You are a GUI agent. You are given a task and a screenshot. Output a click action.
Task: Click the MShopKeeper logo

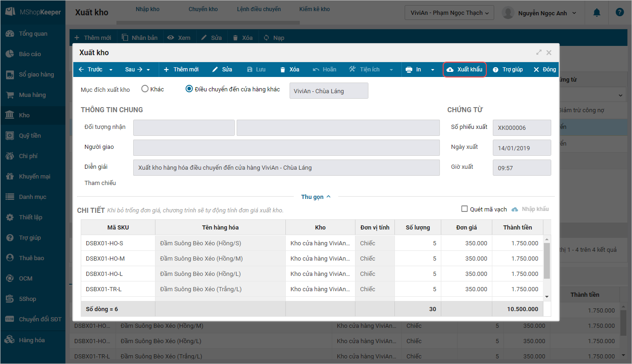(x=32, y=12)
